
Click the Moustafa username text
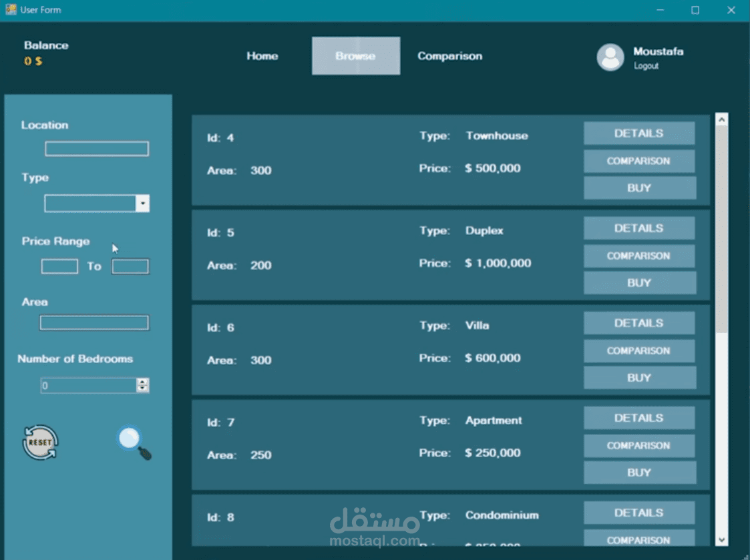pos(658,51)
